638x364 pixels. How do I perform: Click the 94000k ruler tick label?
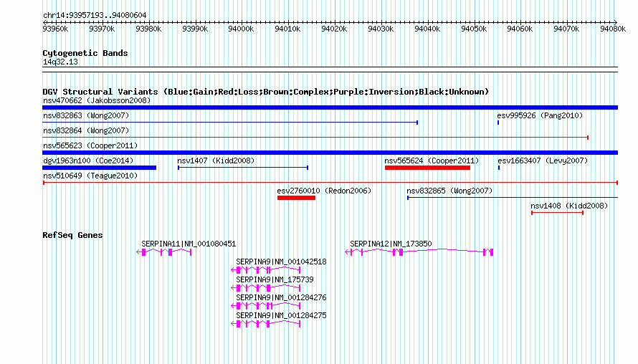tap(241, 29)
